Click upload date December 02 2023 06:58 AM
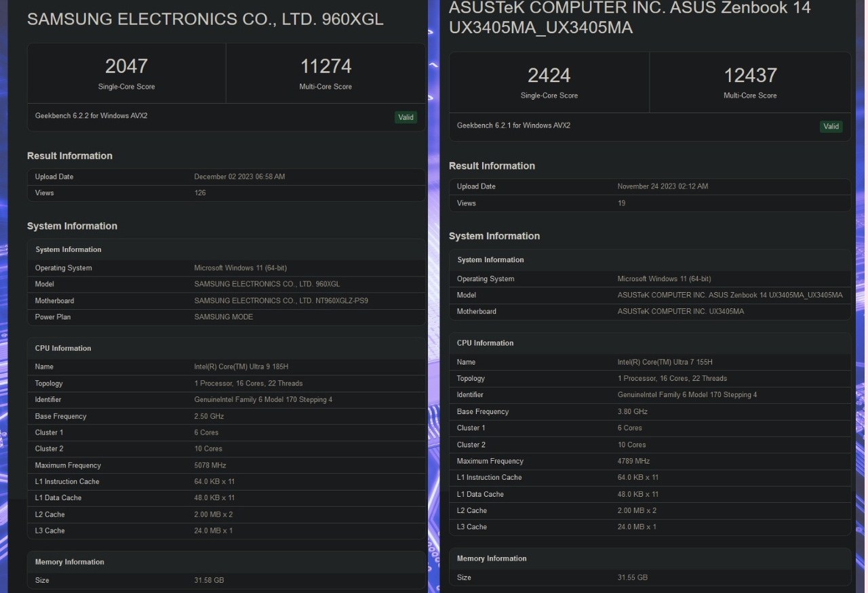 coord(239,177)
